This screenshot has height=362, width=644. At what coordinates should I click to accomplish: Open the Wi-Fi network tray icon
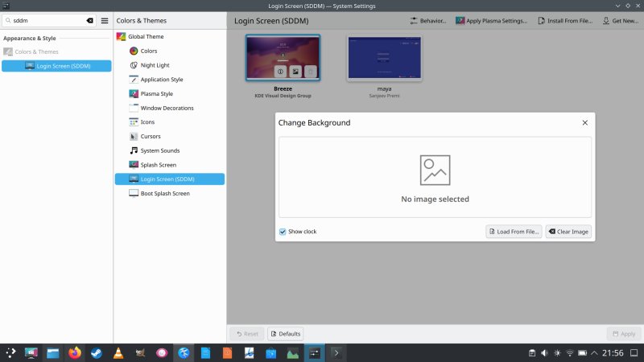pos(570,353)
